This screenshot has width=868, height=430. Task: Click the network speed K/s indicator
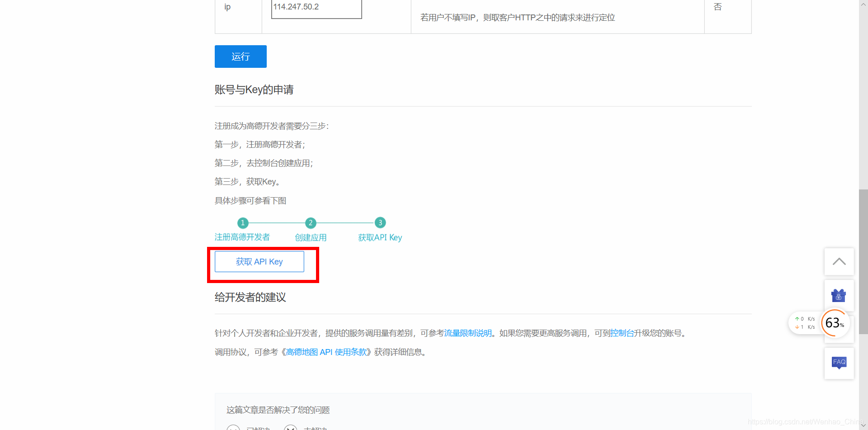[x=805, y=323]
